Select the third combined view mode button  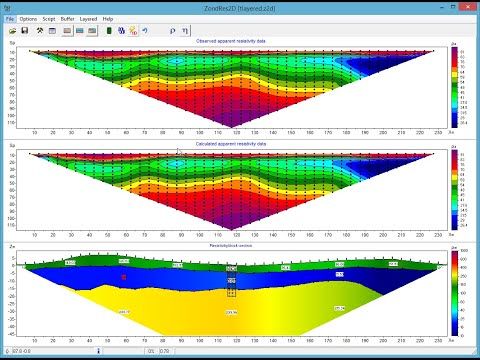(92, 31)
